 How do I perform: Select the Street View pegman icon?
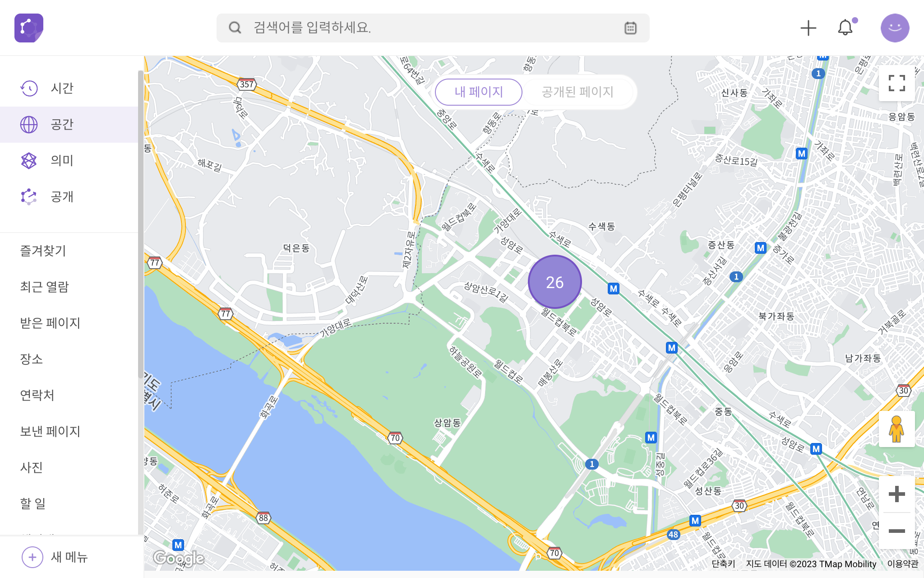(896, 429)
